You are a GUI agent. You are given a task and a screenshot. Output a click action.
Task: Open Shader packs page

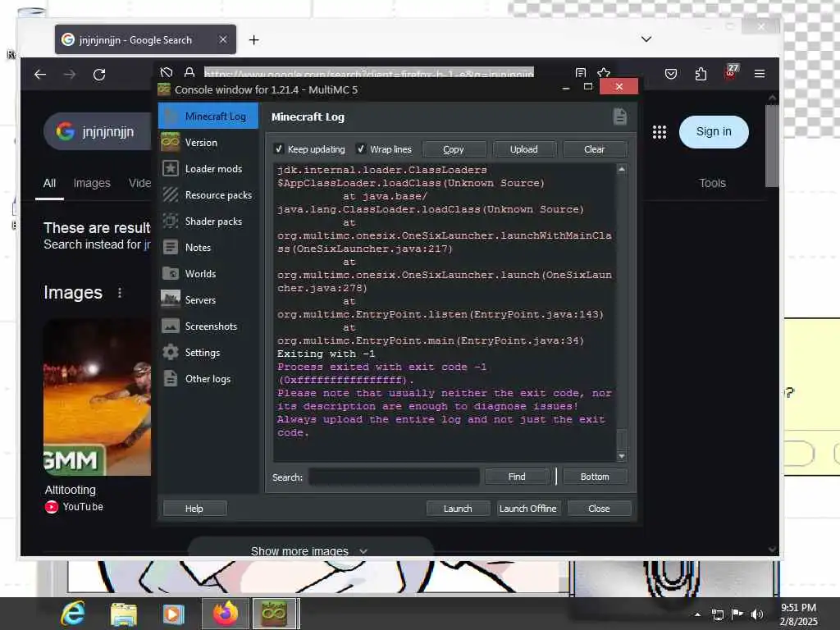click(208, 221)
